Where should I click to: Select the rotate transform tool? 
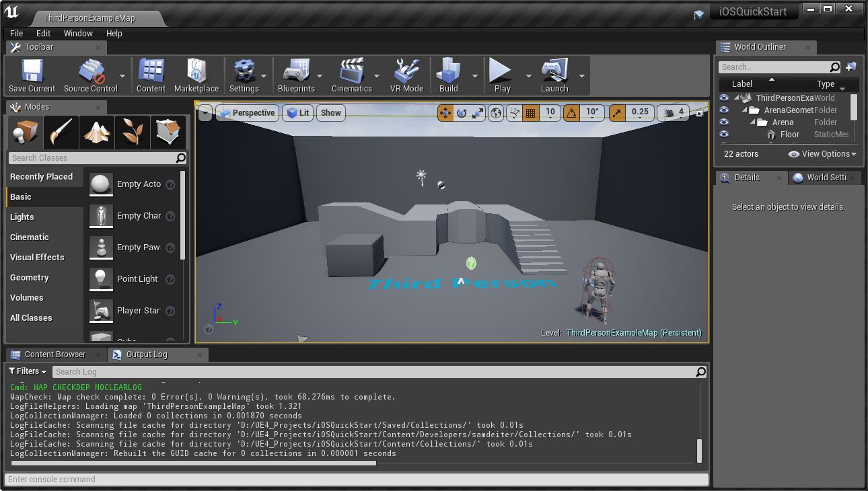click(x=461, y=112)
